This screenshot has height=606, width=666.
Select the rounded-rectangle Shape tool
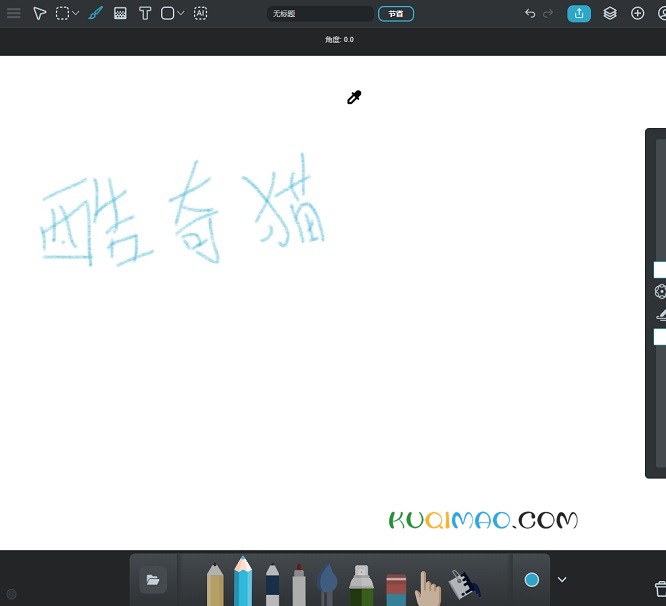tap(167, 13)
